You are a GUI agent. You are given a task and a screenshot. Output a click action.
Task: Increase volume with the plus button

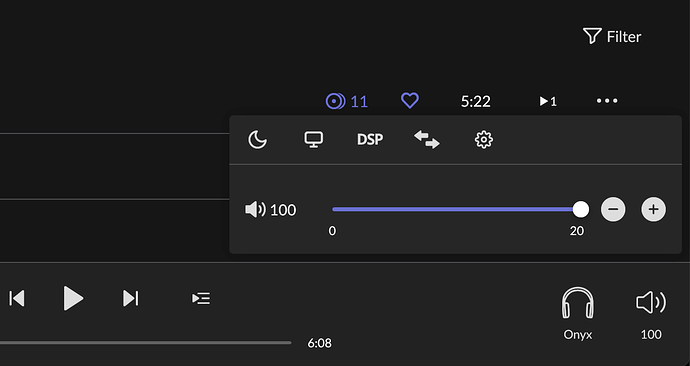pyautogui.click(x=653, y=209)
